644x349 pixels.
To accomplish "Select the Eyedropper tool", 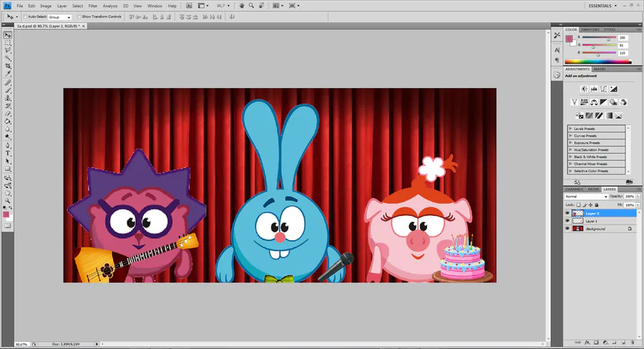I will point(8,74).
